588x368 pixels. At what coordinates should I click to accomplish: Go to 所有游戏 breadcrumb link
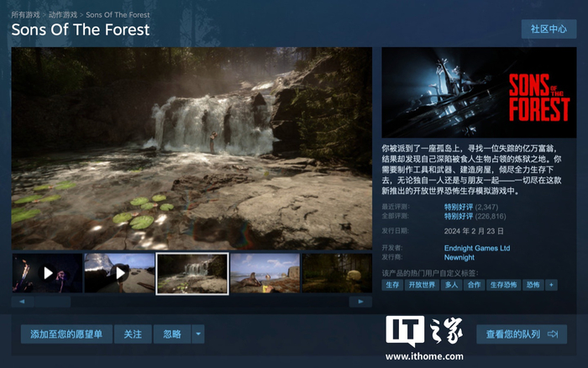(x=25, y=14)
